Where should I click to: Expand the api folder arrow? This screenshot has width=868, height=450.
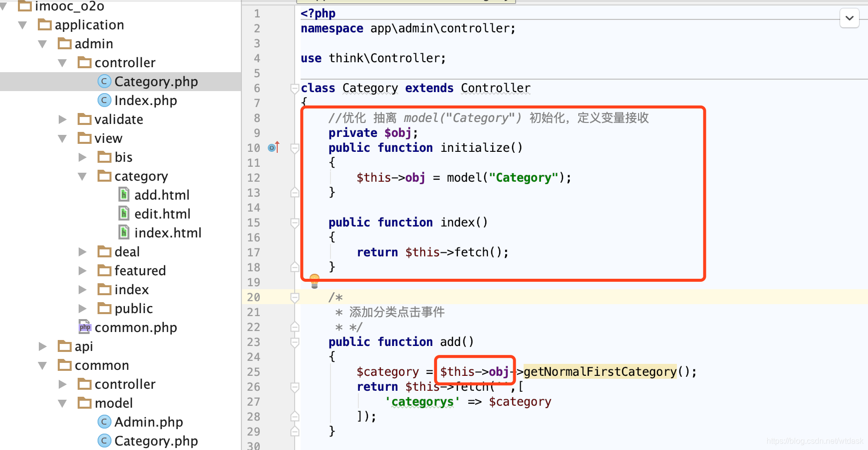(x=42, y=346)
